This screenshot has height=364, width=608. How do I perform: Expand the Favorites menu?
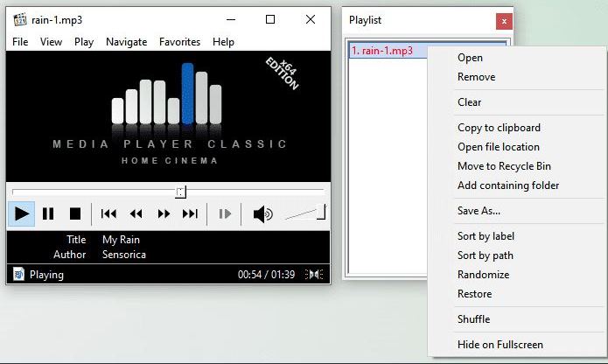point(179,41)
